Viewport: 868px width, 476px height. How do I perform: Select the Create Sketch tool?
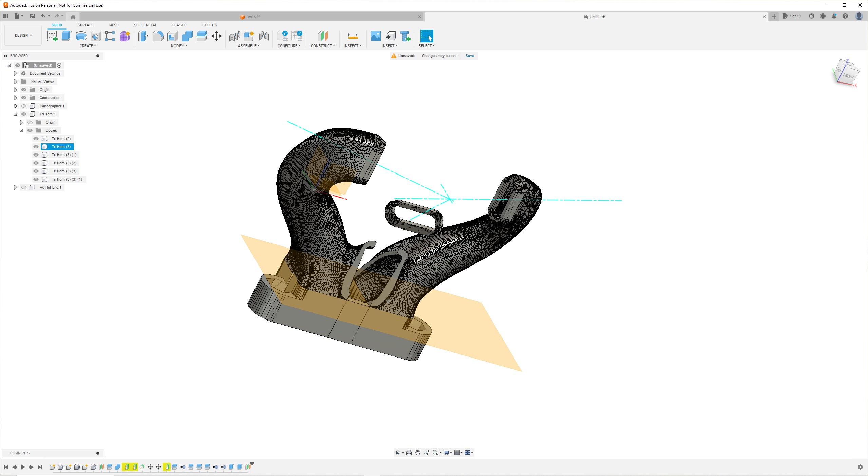pyautogui.click(x=52, y=36)
